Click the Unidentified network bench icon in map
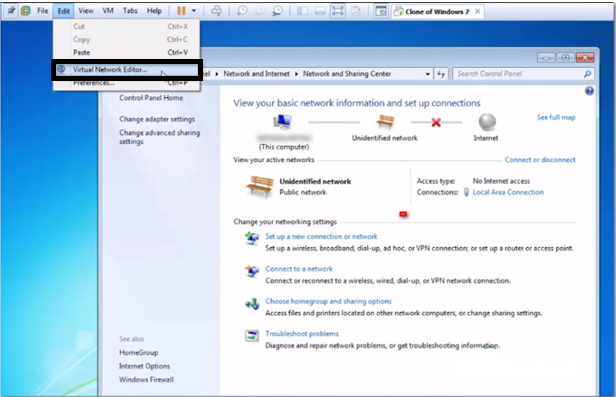 click(x=385, y=122)
